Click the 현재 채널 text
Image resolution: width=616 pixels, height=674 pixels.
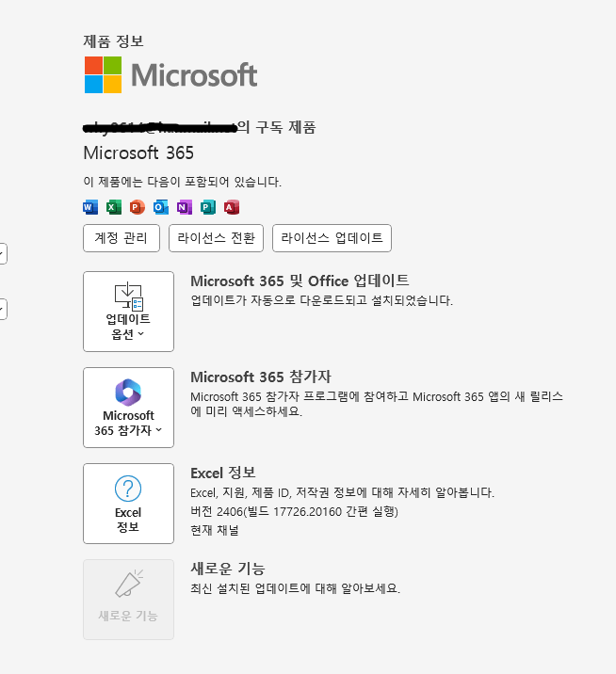pos(215,530)
